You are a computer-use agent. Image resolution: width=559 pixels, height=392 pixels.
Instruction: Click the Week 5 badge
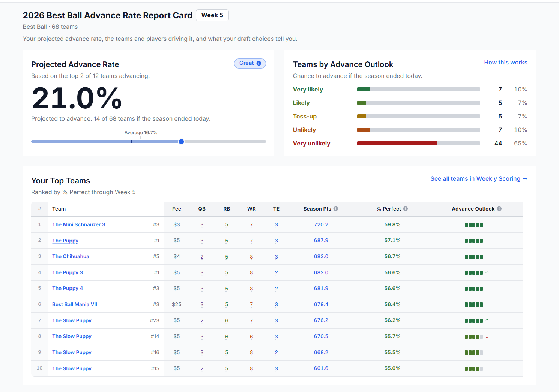212,15
